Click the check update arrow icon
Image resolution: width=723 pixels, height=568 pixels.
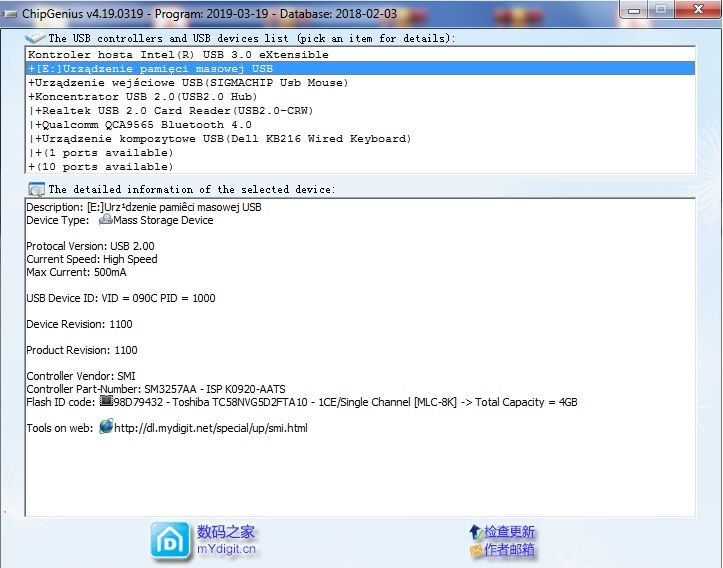(x=475, y=532)
